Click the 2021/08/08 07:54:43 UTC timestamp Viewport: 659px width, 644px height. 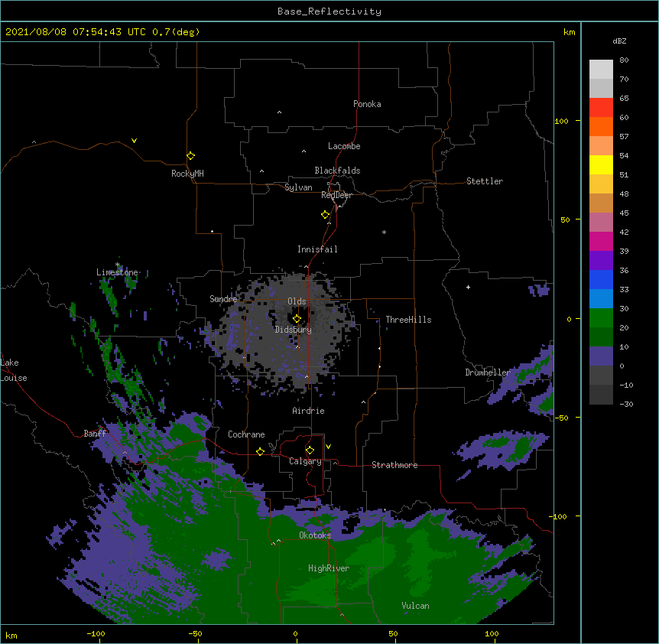click(76, 32)
